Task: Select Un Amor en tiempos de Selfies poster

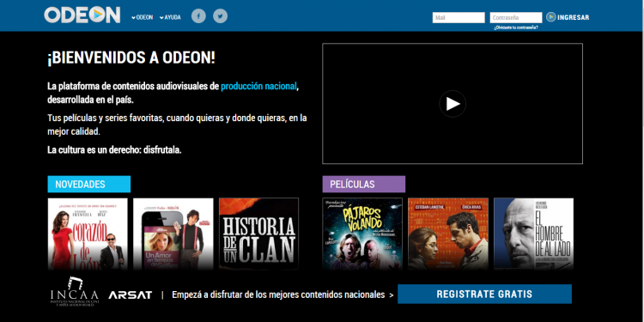Action: click(173, 234)
